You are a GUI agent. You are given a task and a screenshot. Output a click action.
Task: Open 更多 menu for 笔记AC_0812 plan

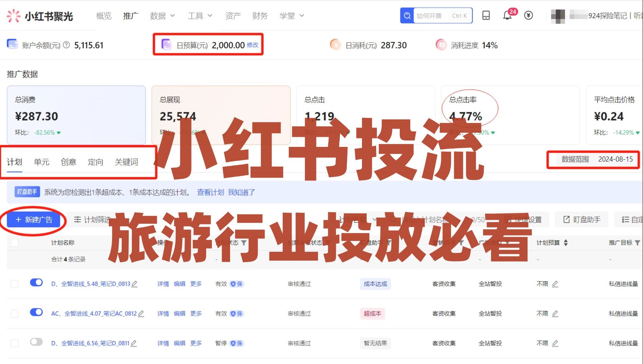196,314
